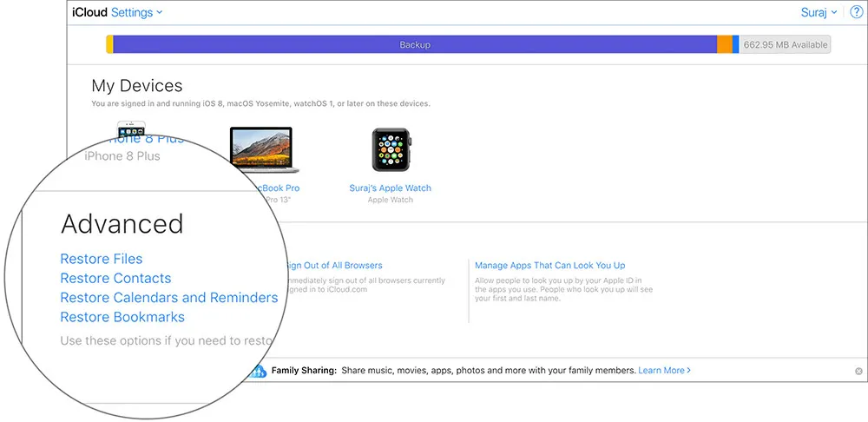Screen dimensions: 868x422
Task: Open Suraj's Apple Watch link
Action: tap(390, 188)
